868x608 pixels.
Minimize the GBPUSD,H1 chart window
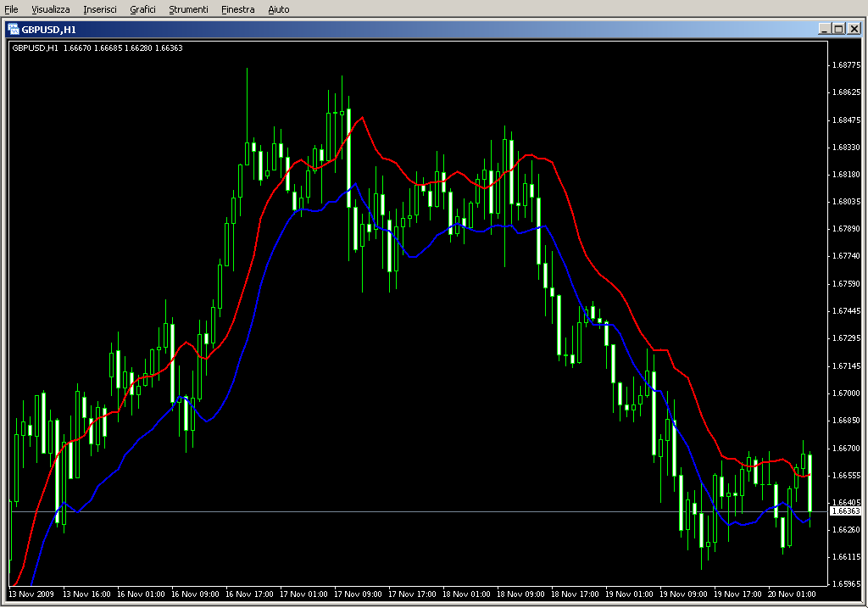[x=824, y=29]
